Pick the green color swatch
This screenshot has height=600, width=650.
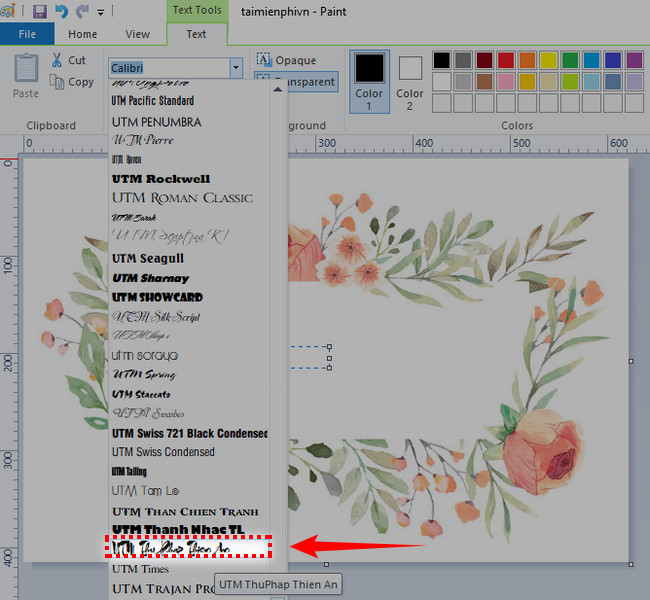(x=570, y=60)
